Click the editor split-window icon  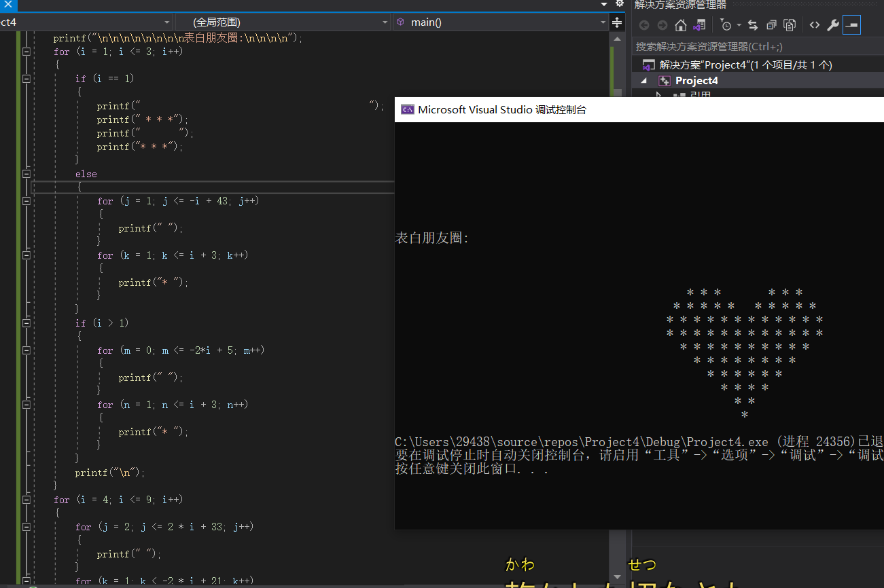click(617, 22)
